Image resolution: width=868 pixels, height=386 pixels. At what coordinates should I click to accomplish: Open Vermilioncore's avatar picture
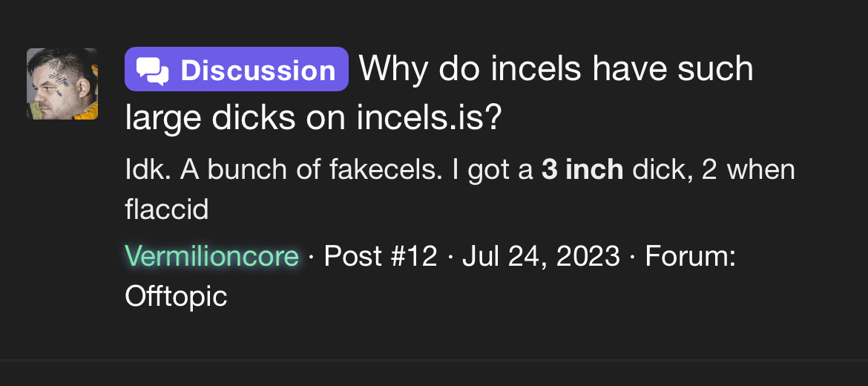(x=62, y=84)
